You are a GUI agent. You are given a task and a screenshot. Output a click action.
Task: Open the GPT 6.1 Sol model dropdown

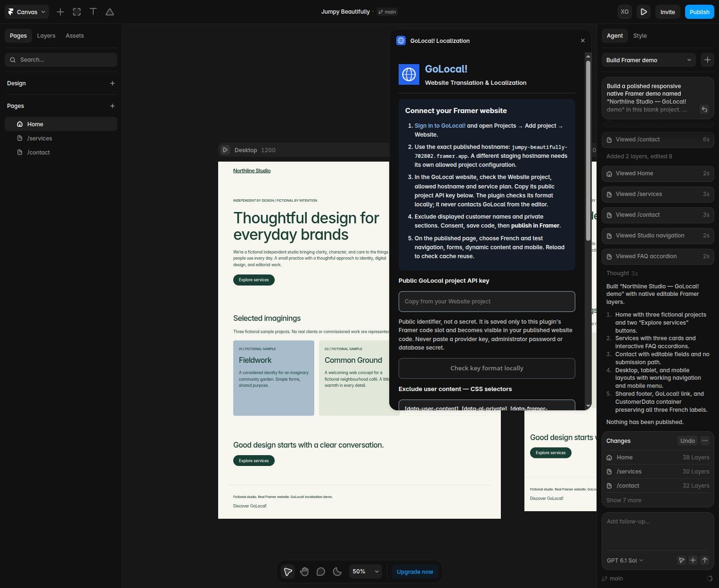[x=625, y=560]
